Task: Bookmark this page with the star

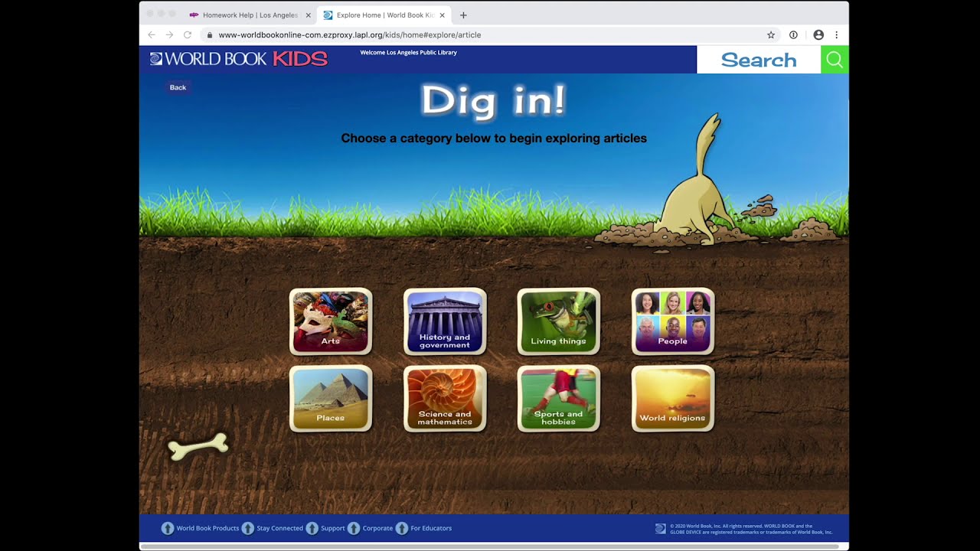Action: click(771, 34)
